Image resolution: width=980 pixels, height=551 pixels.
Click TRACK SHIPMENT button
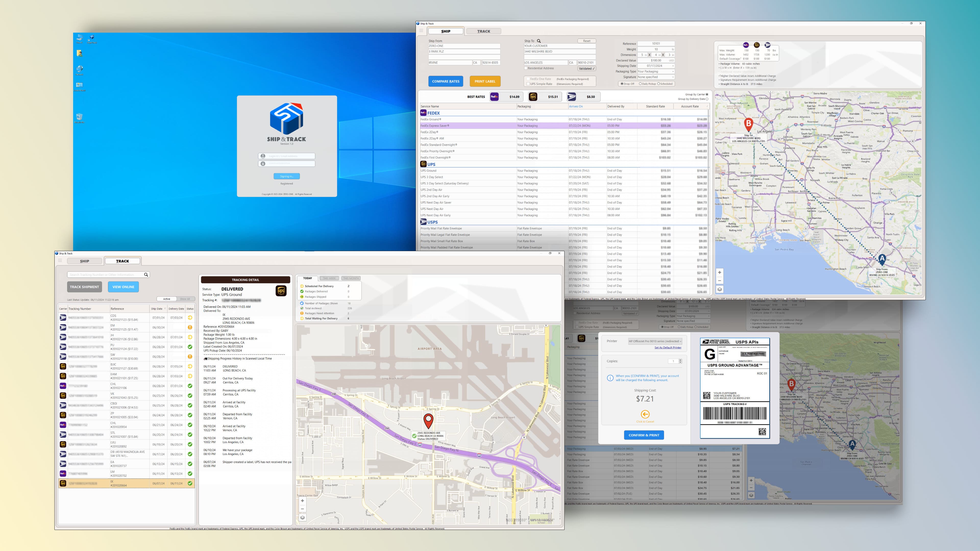[84, 287]
